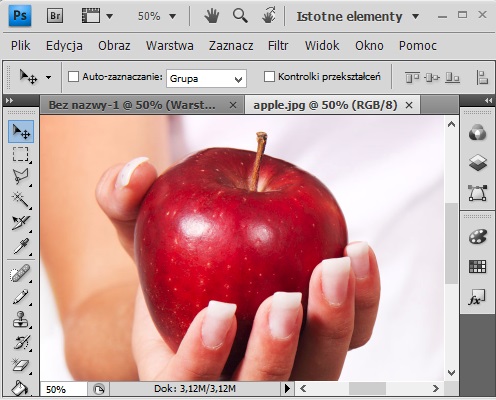Open the Grupa dropdown
Image resolution: width=496 pixels, height=400 pixels.
click(x=206, y=79)
